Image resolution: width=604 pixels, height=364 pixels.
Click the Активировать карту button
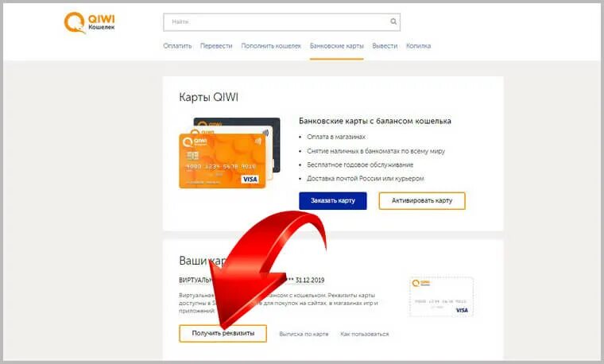point(422,201)
